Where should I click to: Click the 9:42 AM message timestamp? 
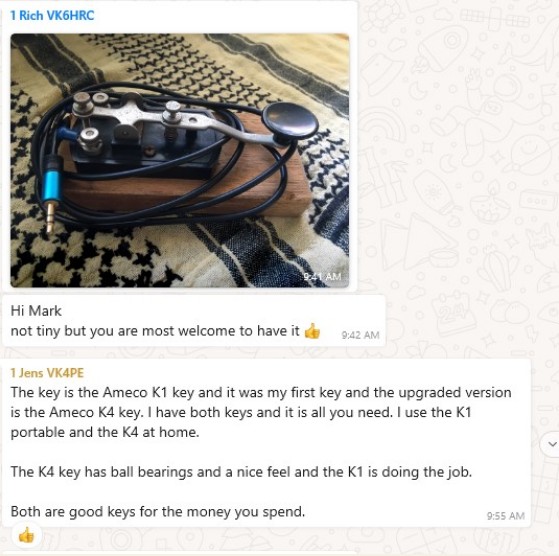tap(360, 335)
